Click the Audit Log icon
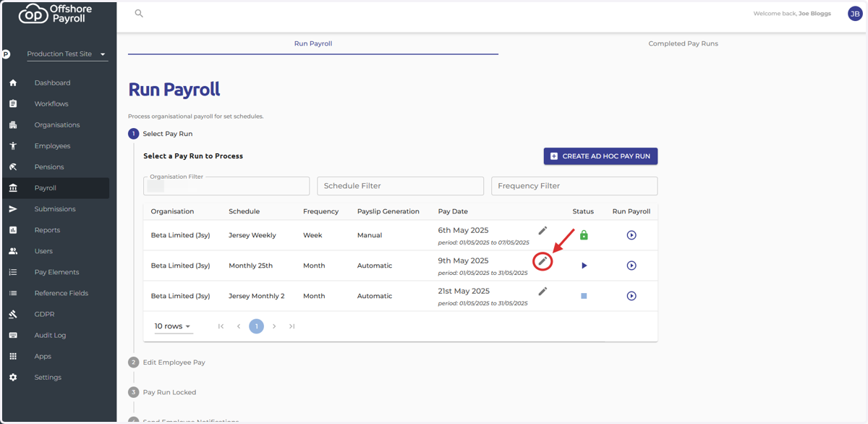Viewport: 868px width, 424px height. 13,335
